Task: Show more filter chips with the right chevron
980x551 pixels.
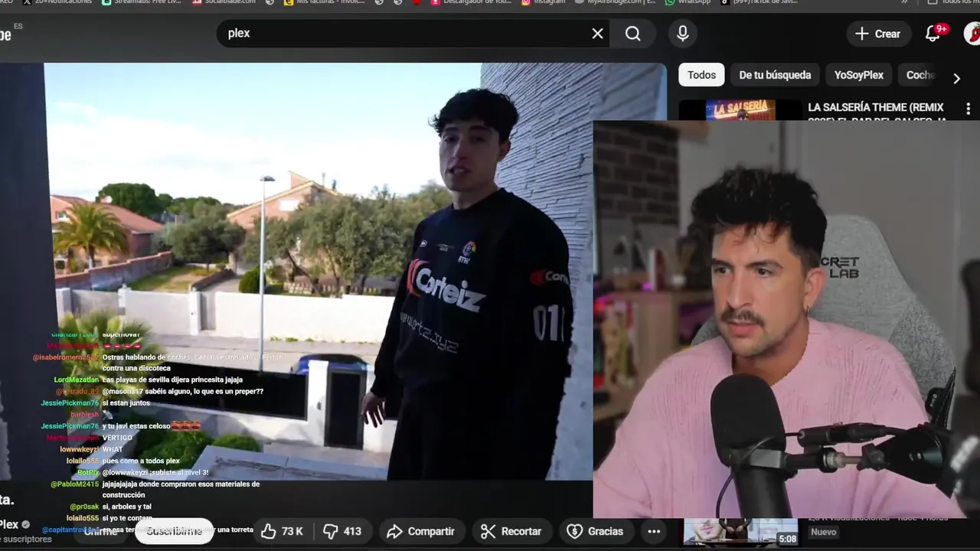Action: coord(956,78)
